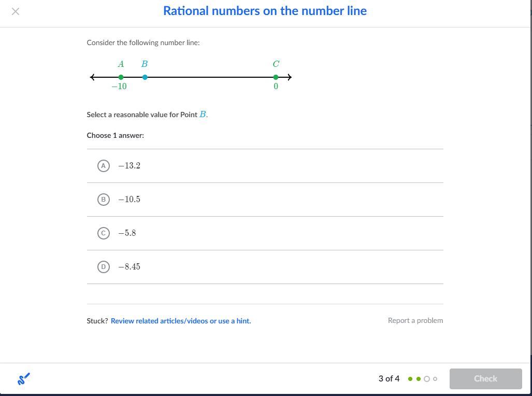Screen dimensions: 532x396
Task: Open the scratchpad drawing tool icon
Action: coord(23,379)
